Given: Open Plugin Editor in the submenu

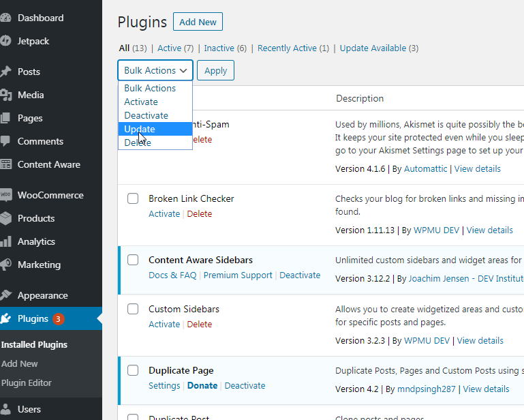Looking at the screenshot, I should coord(26,382).
